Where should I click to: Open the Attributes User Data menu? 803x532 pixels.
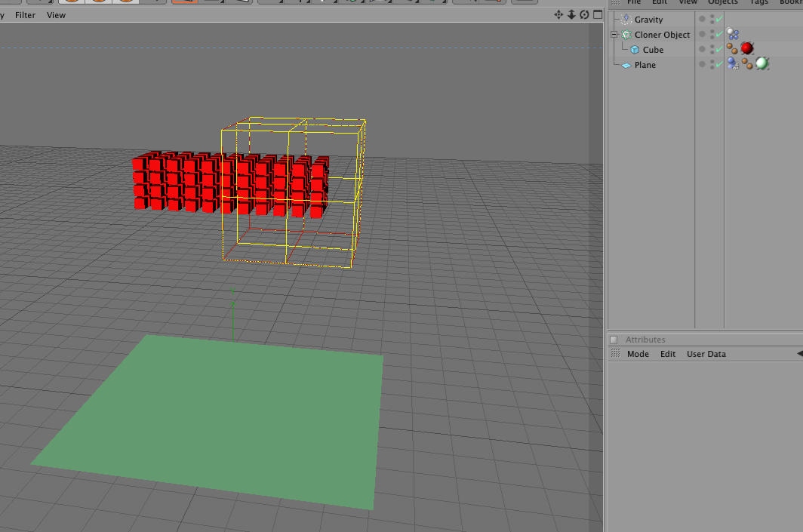pyautogui.click(x=706, y=354)
